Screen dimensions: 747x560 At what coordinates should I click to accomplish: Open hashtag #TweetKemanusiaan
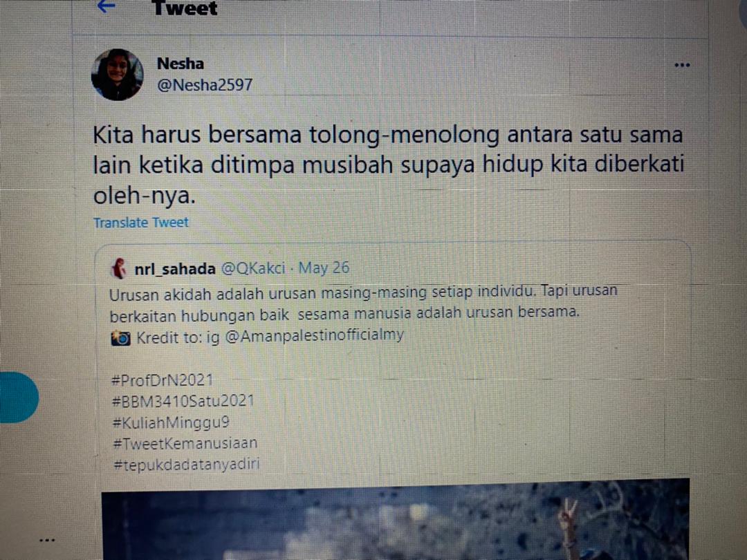click(x=185, y=443)
